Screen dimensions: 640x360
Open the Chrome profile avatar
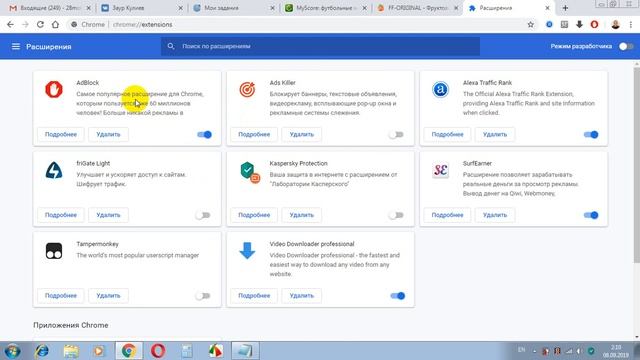tap(616, 24)
